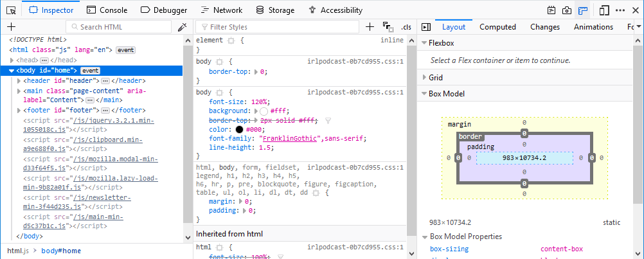Viewport: 644px width, 259px height.
Task: Expand padding shorthand value arrow
Action: tap(244, 211)
